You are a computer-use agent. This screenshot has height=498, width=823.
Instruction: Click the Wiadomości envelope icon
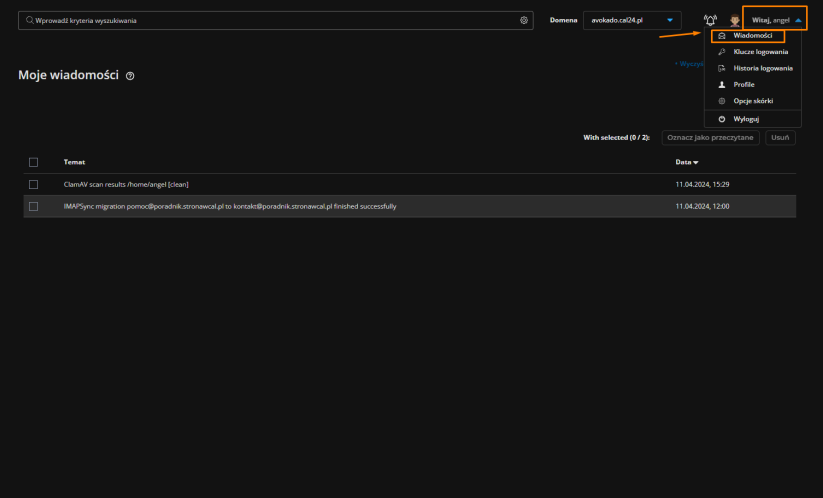tap(722, 36)
